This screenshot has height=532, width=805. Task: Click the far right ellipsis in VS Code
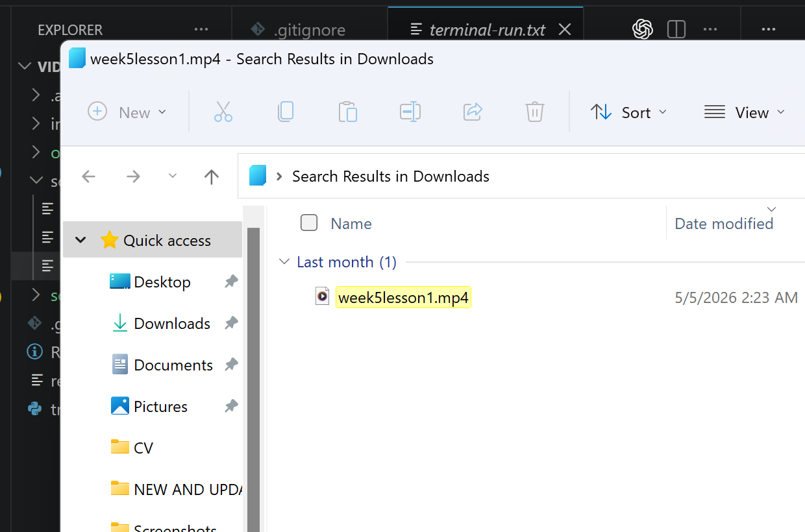(x=769, y=29)
